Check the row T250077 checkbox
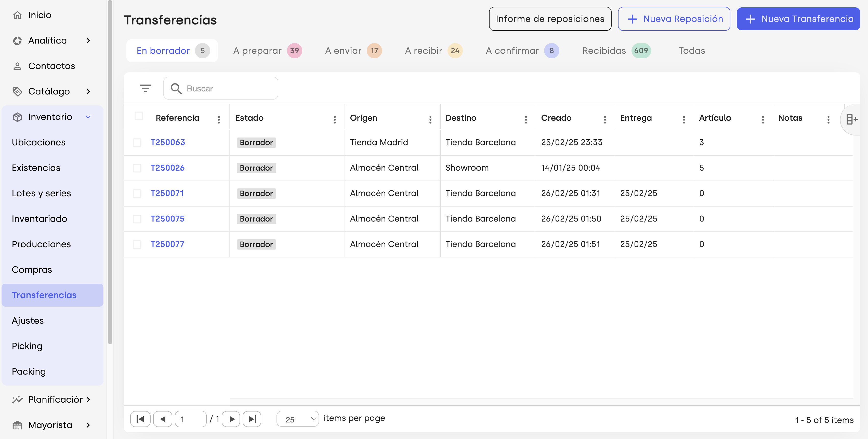 tap(137, 244)
